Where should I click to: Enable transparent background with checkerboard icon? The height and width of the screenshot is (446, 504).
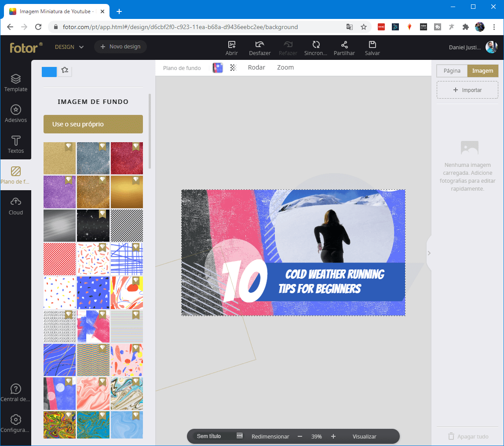[x=233, y=68]
